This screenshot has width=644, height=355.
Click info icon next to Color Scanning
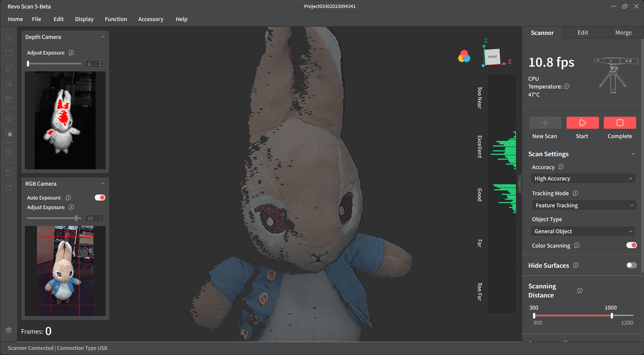pyautogui.click(x=577, y=245)
